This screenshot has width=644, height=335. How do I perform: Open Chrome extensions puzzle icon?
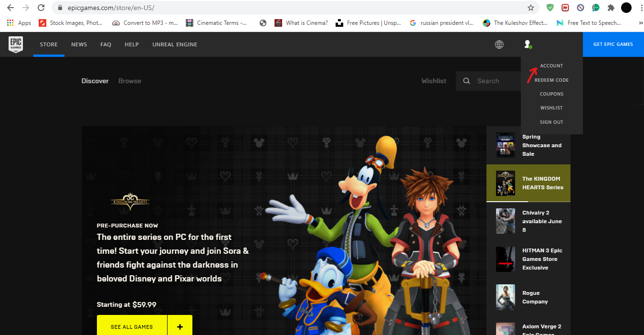(611, 8)
